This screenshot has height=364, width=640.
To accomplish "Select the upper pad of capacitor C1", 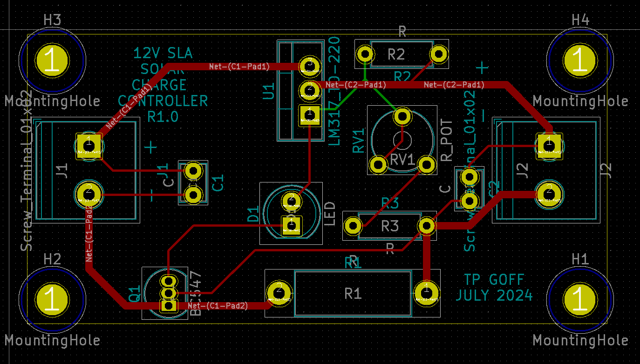I will [x=192, y=171].
